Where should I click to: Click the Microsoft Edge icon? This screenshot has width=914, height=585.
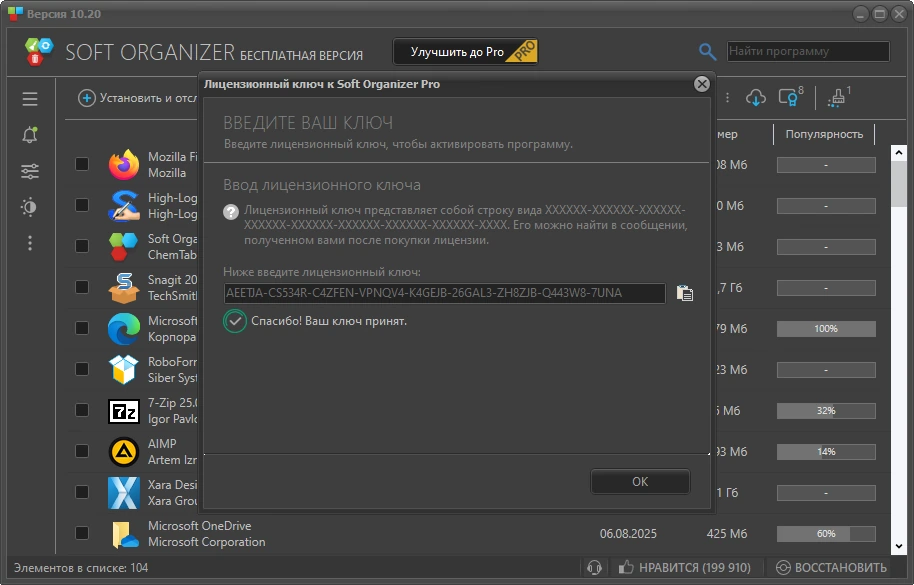(x=124, y=329)
